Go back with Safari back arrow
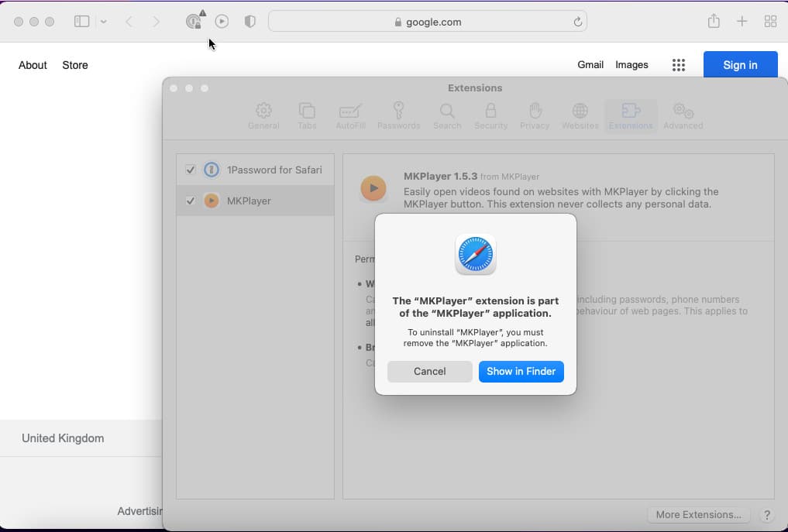The image size is (788, 532). 129,22
